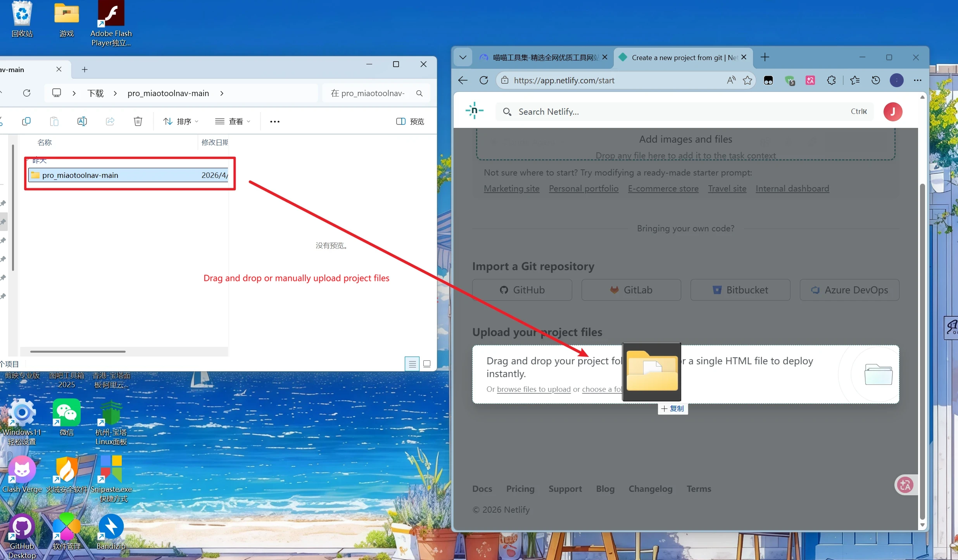The height and width of the screenshot is (560, 958).
Task: Open a new tab in Edge
Action: point(765,57)
